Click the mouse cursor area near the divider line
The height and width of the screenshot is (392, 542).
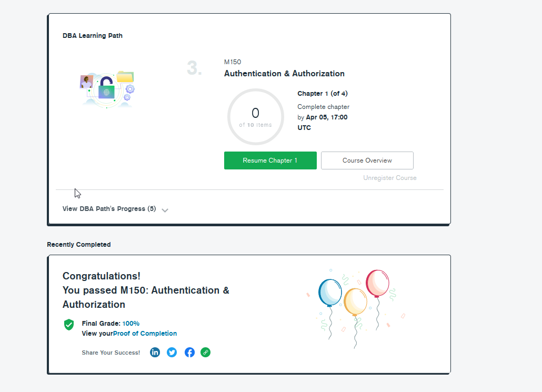(77, 193)
